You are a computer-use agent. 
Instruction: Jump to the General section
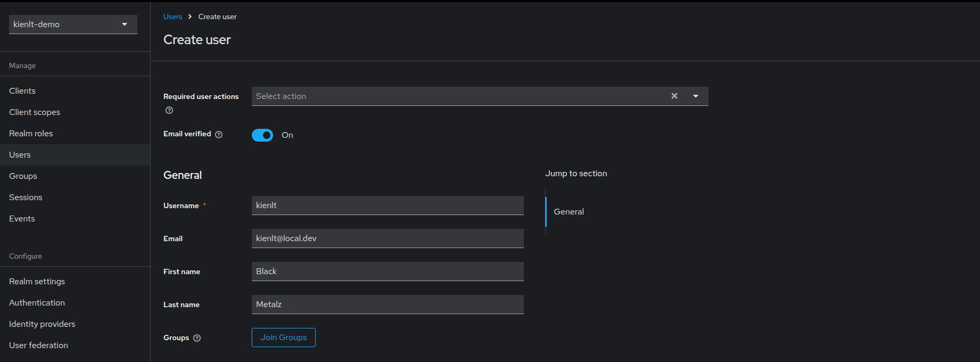pyautogui.click(x=569, y=212)
